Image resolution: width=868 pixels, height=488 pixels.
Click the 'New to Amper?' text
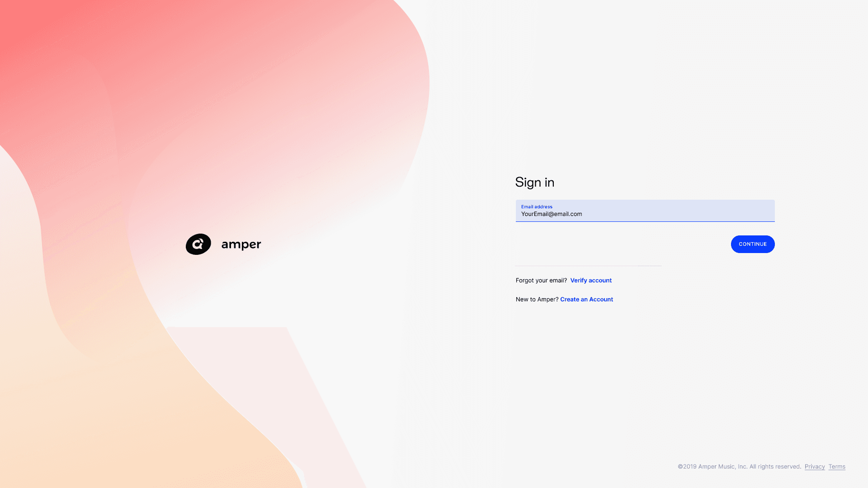[x=537, y=300]
